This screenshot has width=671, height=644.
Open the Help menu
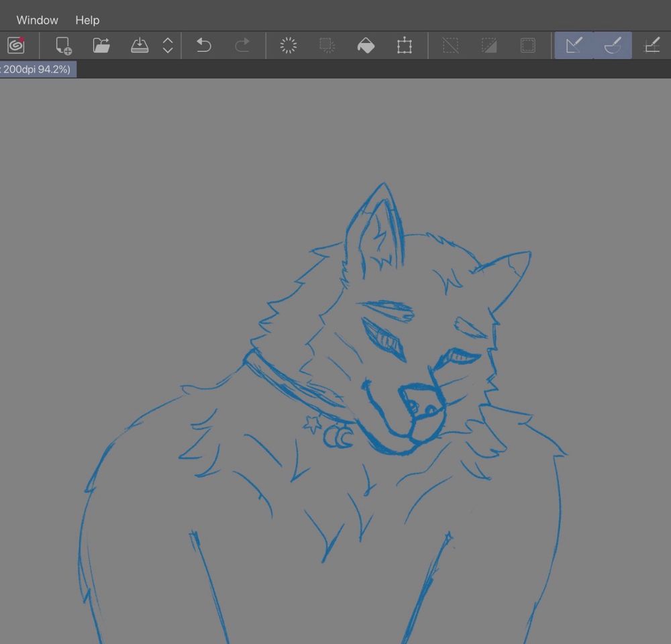pyautogui.click(x=87, y=20)
